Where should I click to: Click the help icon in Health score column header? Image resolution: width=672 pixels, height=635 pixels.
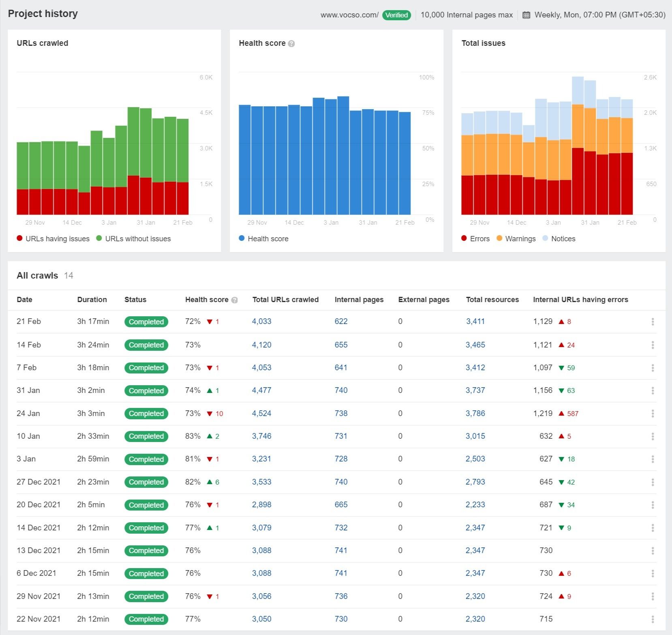234,300
